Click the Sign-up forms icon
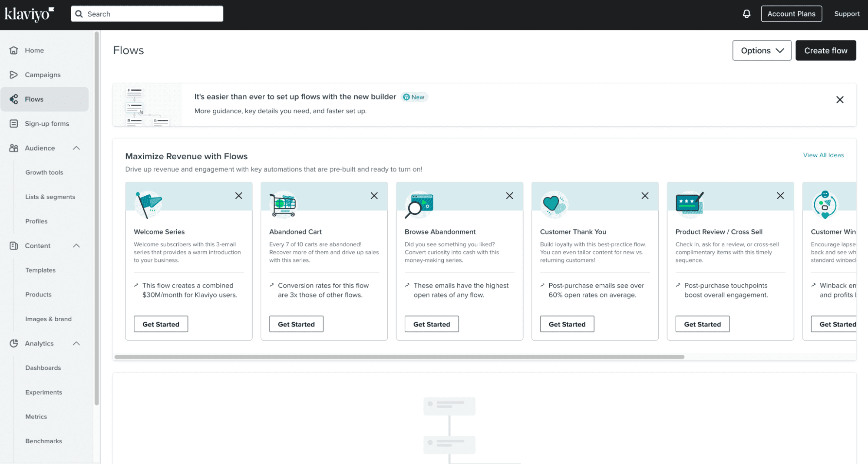Viewport: 868px width, 464px height. click(x=14, y=124)
